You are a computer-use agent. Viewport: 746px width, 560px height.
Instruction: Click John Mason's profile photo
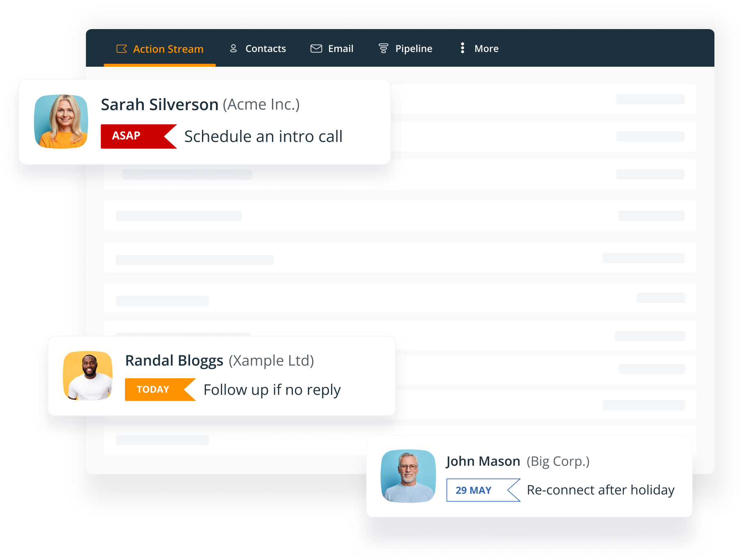click(408, 476)
